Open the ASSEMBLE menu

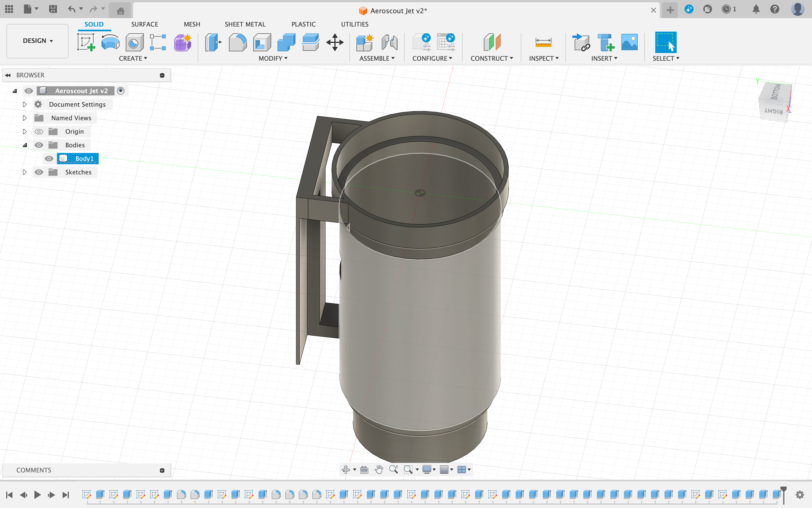(377, 58)
